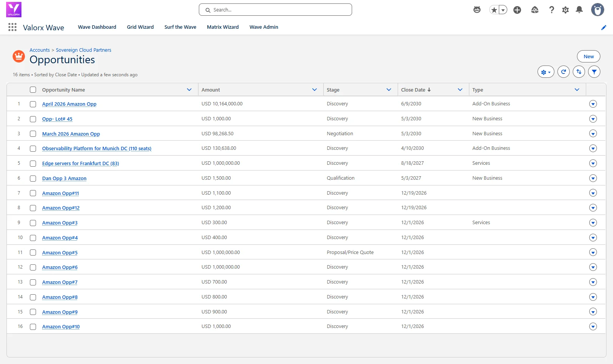Open row actions for Dan Opp 3 Amazon
613x364 pixels.
[x=593, y=178]
